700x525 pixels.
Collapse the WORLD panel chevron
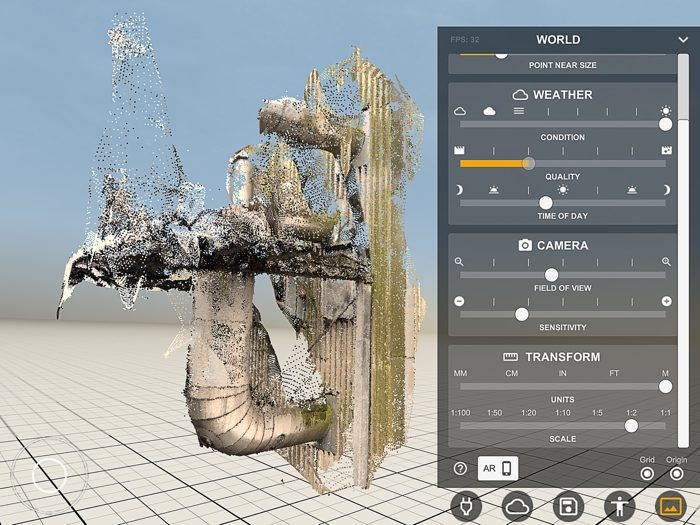pyautogui.click(x=683, y=40)
